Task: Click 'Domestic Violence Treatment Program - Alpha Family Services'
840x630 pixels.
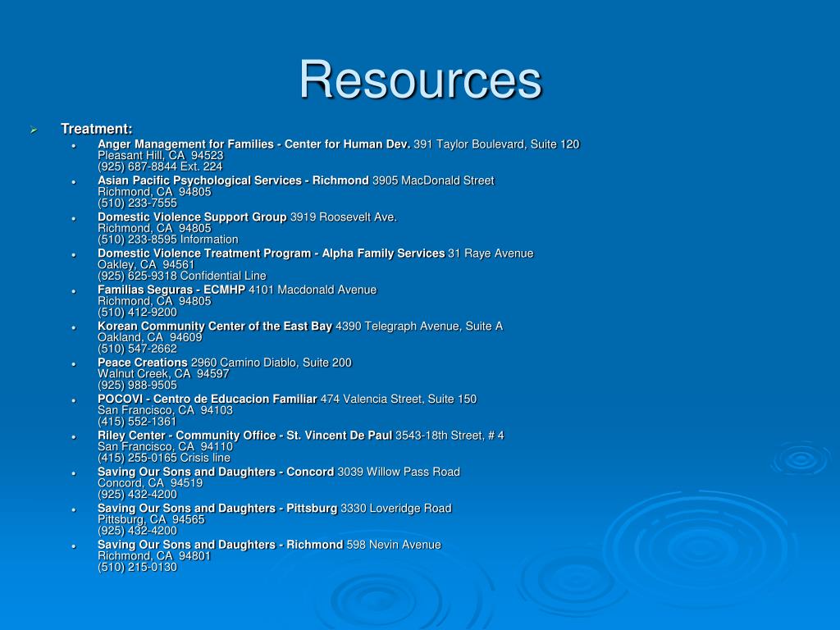Action: 271,253
